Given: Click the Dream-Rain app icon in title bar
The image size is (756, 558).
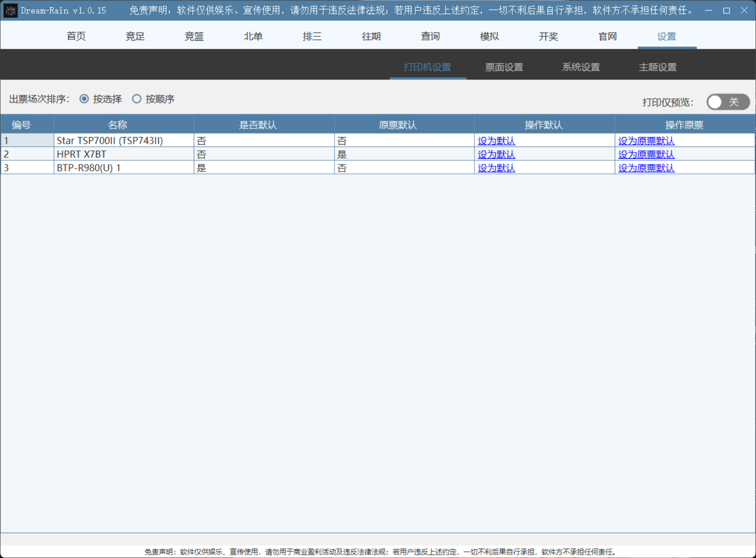Looking at the screenshot, I should 10,10.
